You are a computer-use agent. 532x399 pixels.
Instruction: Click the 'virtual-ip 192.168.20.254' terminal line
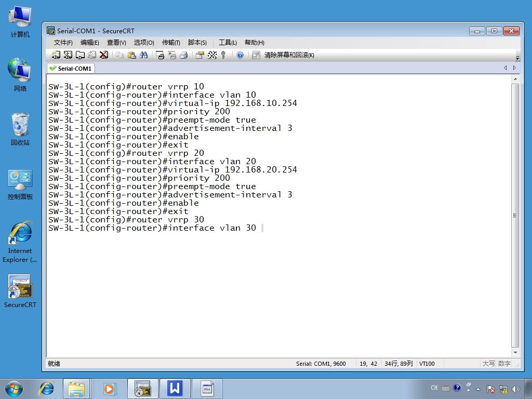pyautogui.click(x=172, y=170)
